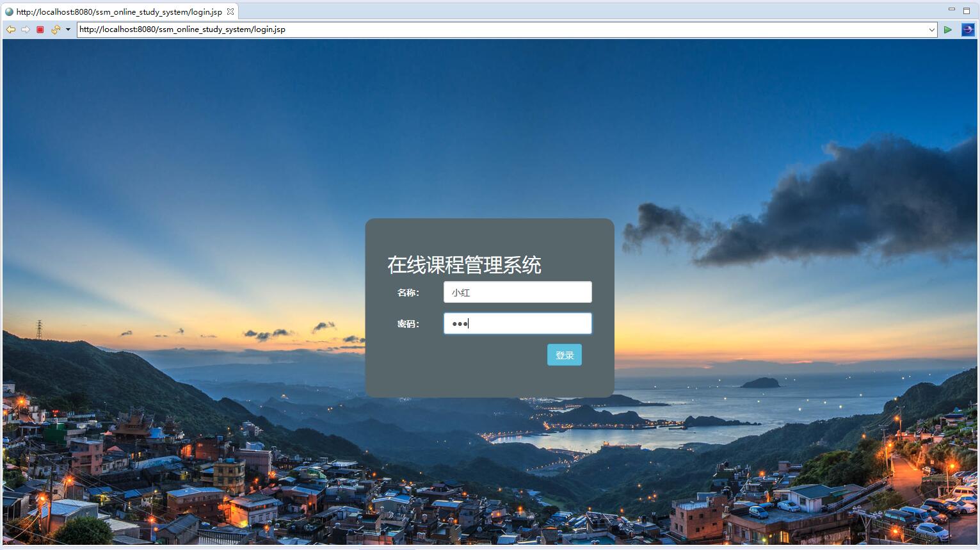980x550 pixels.
Task: Click the green Go arrow beside the address bar
Action: point(948,29)
